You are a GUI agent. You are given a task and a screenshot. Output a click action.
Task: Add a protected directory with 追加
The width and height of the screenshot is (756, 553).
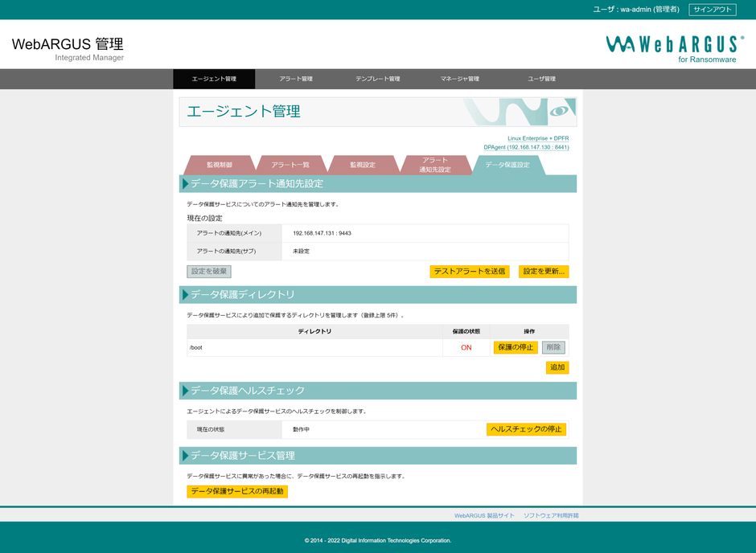[557, 367]
